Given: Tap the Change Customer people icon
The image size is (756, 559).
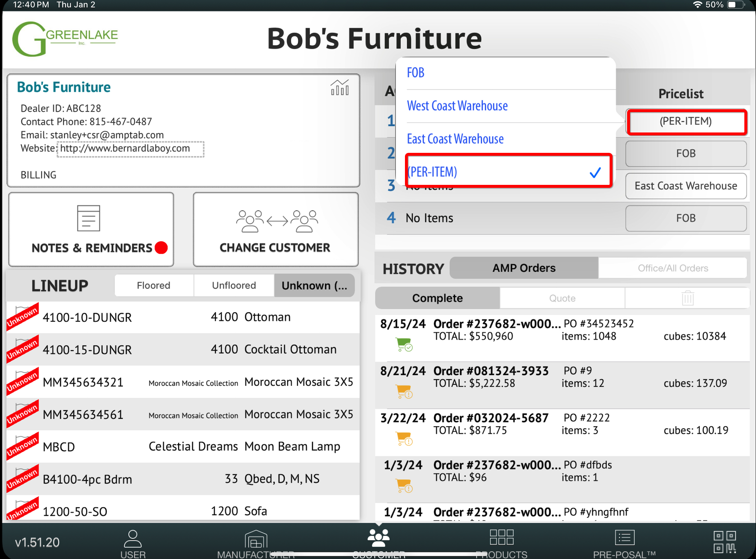Looking at the screenshot, I should pos(277,221).
